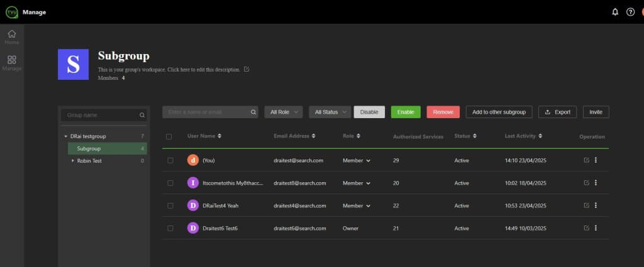The image size is (644, 267).
Task: Open the Manage sidebar icon
Action: point(11,63)
